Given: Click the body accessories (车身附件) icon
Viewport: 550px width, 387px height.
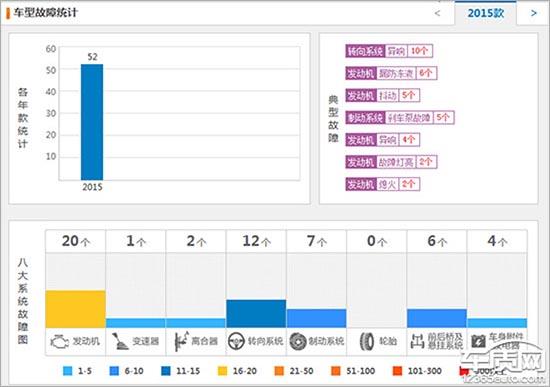Looking at the screenshot, I should (x=478, y=341).
